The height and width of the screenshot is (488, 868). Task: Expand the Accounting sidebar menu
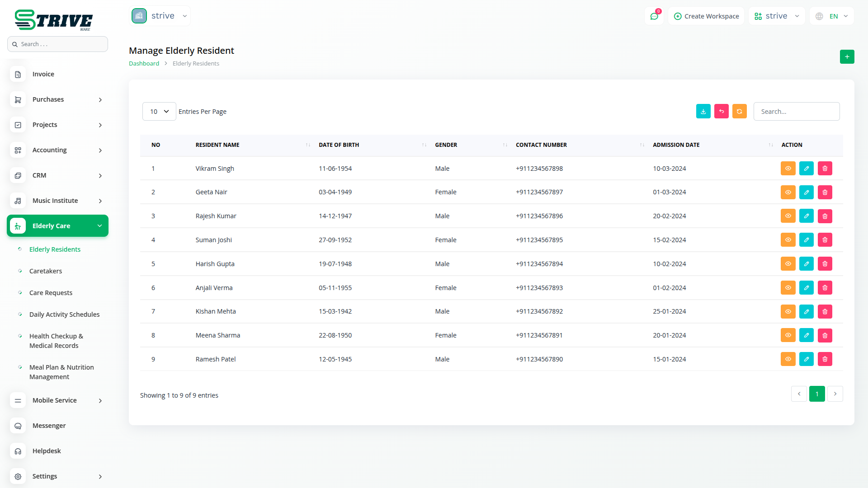point(57,150)
